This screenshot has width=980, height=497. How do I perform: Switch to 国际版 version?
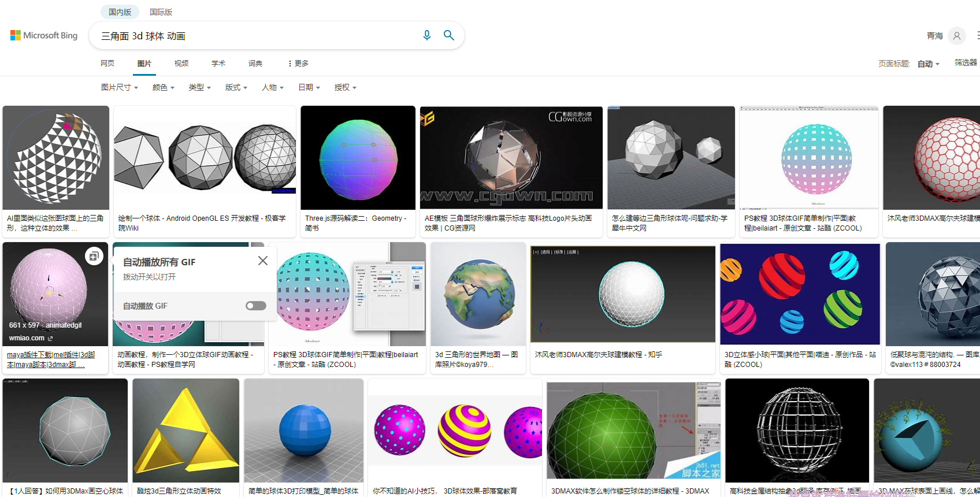(161, 12)
